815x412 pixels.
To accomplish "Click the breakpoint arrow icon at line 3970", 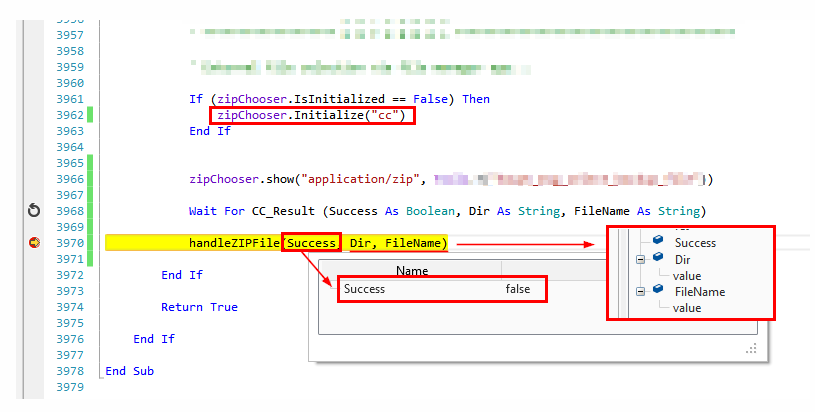I will (x=34, y=243).
